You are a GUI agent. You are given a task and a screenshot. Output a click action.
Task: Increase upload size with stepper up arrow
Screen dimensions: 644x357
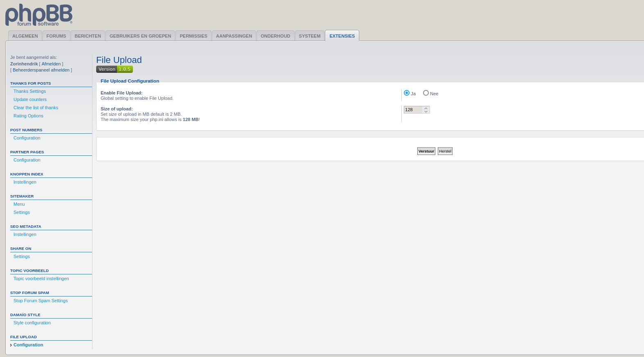tap(426, 108)
